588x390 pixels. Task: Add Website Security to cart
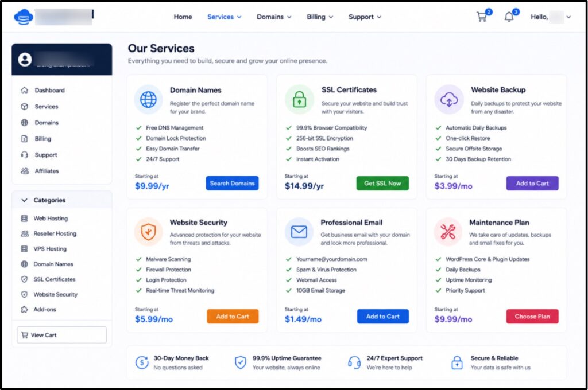pyautogui.click(x=233, y=317)
